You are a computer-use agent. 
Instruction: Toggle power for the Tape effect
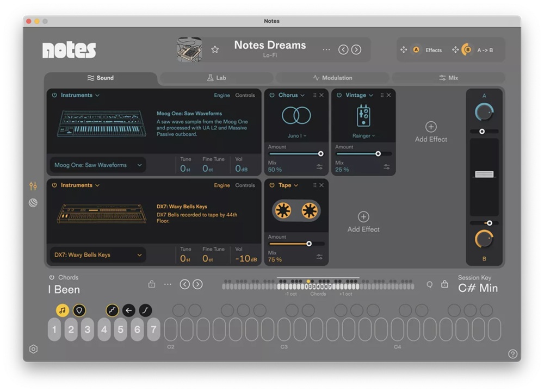pyautogui.click(x=272, y=185)
